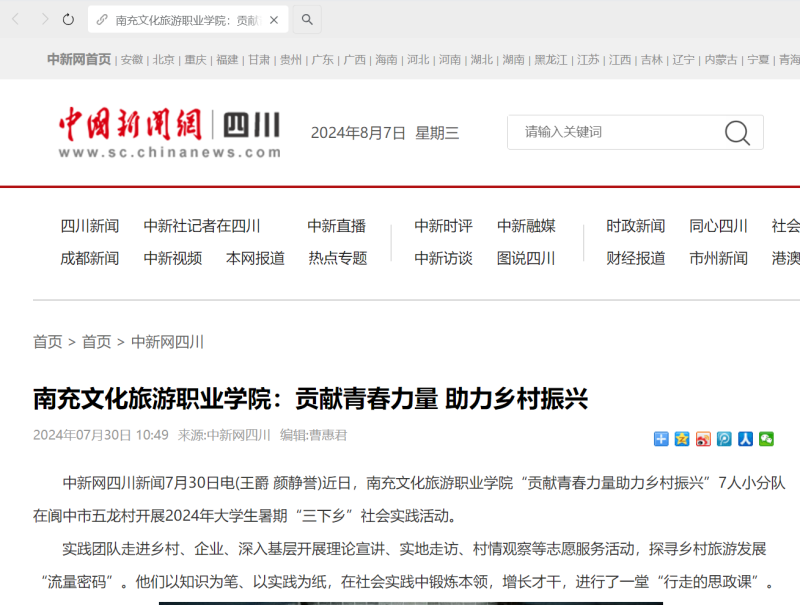Click the editor text 编辑:曹惠君
The image size is (800, 605).
point(313,435)
